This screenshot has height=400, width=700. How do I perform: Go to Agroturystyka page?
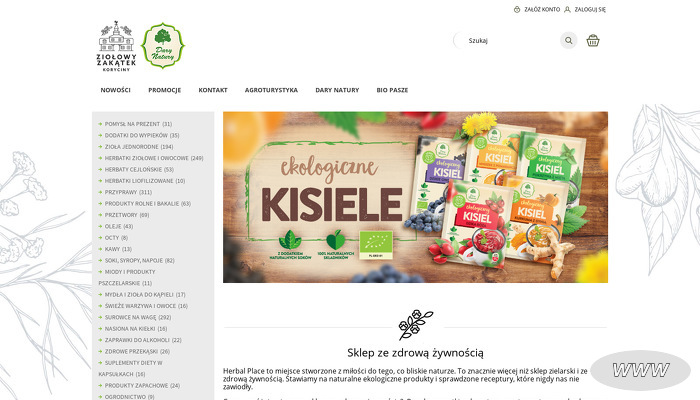pyautogui.click(x=271, y=90)
